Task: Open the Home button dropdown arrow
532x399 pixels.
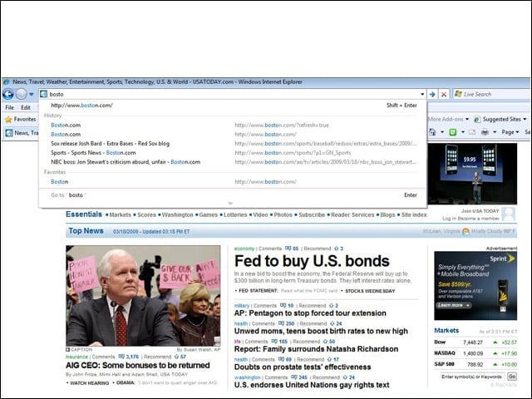Action: coord(441,132)
